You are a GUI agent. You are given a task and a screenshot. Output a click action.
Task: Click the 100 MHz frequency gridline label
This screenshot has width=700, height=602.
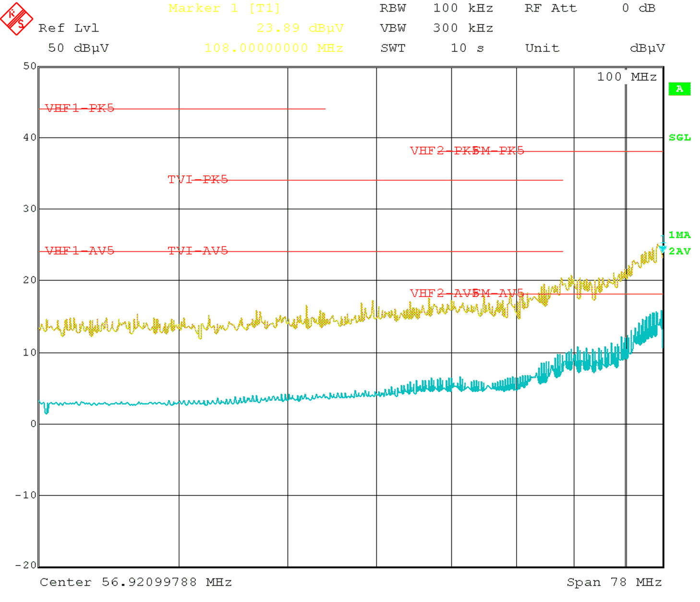pos(627,76)
